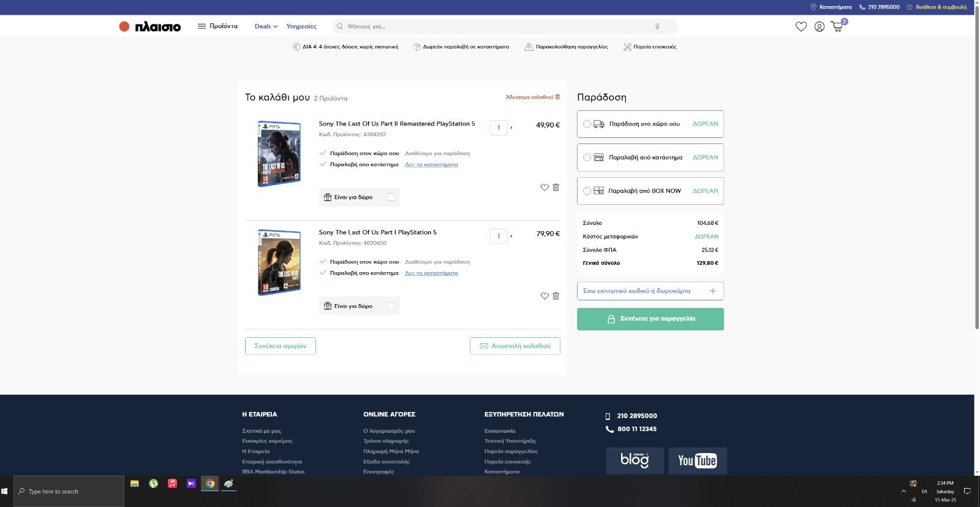Select Παραλαβή από BOX NOW radio
Screen dimensions: 980x507
click(587, 191)
